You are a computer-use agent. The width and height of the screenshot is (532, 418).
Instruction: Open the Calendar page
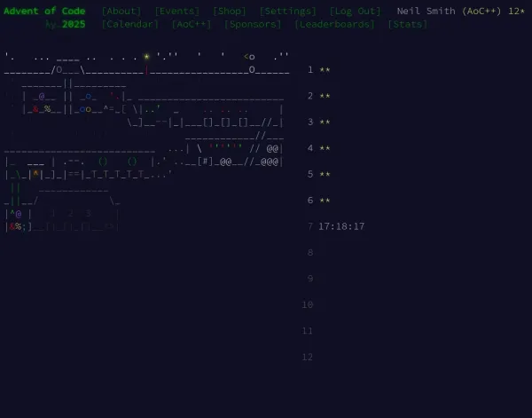tap(130, 24)
